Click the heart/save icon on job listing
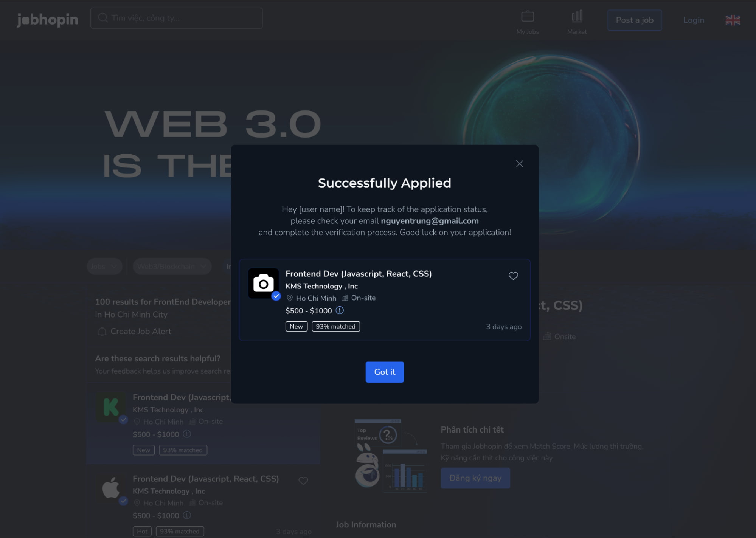 tap(514, 275)
